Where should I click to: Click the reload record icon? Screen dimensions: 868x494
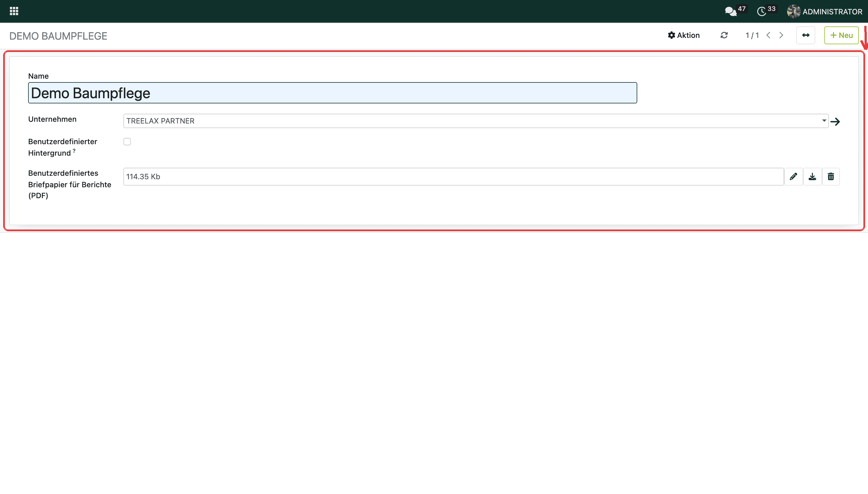pyautogui.click(x=724, y=35)
